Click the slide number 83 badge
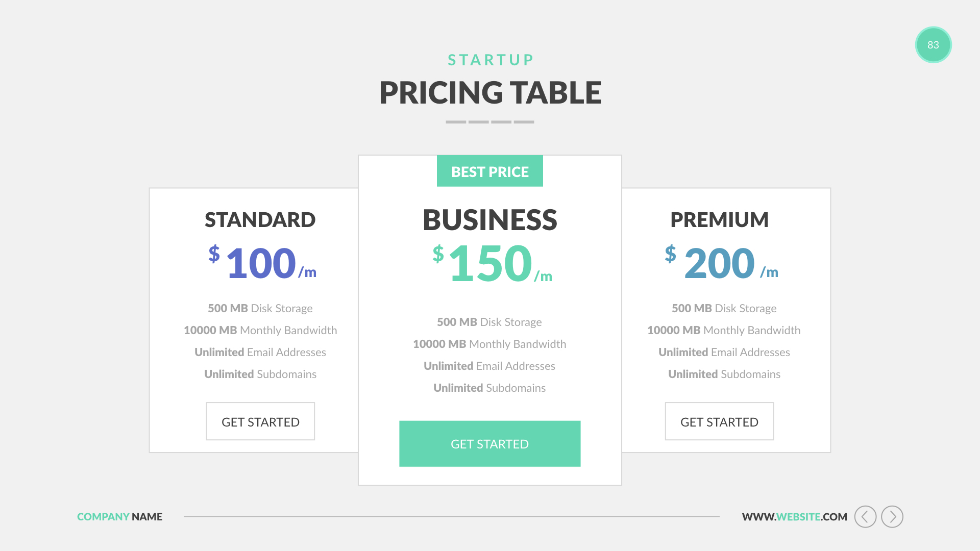Viewport: 980px width, 551px height. tap(933, 45)
